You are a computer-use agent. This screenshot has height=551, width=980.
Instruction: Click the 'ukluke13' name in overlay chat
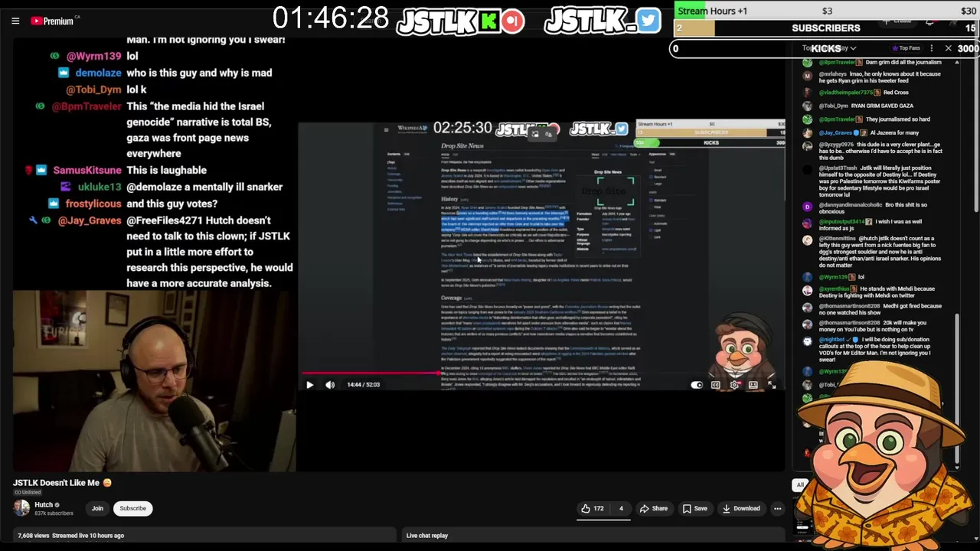coord(100,187)
